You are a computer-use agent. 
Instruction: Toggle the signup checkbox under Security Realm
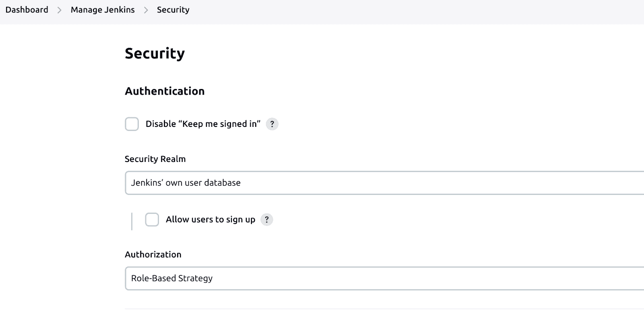tap(152, 220)
